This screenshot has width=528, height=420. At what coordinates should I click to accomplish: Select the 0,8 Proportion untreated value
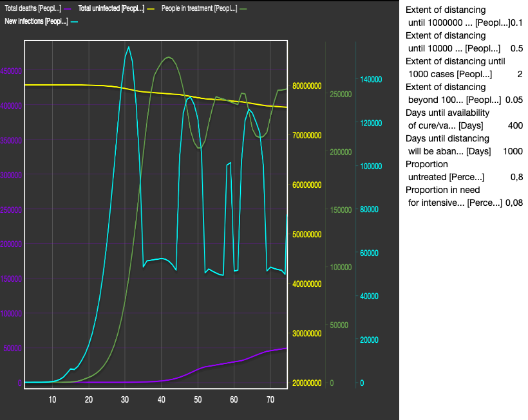pos(516,177)
